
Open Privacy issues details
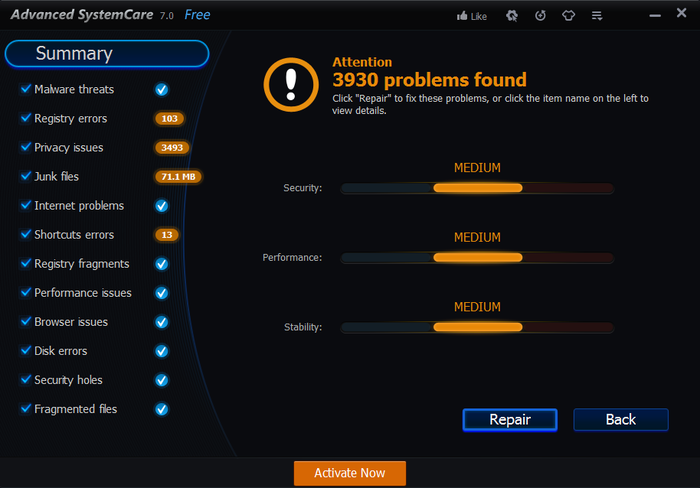(x=69, y=148)
